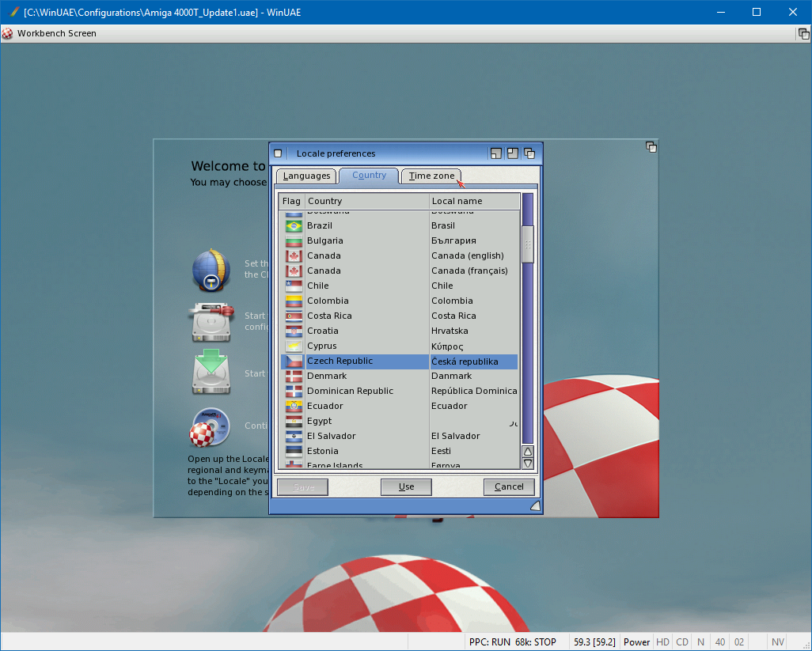The width and height of the screenshot is (812, 651).
Task: Click the Locale preferences iconify gadget
Action: (x=496, y=153)
